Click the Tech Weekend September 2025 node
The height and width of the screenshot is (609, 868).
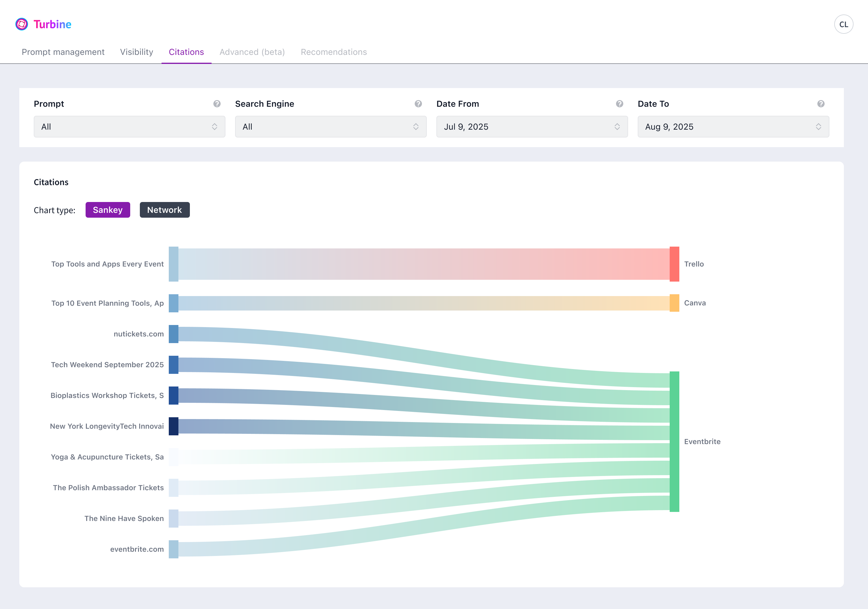tap(174, 364)
